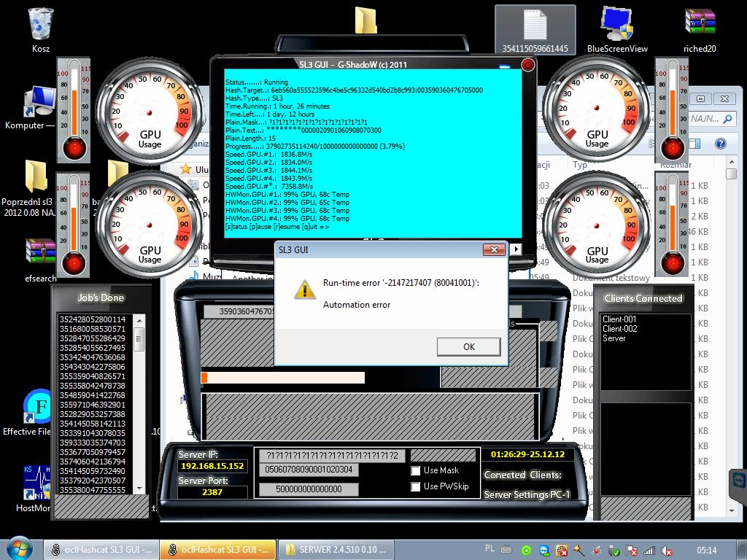
Task: Open the unnamed folder at top center
Action: [x=366, y=20]
